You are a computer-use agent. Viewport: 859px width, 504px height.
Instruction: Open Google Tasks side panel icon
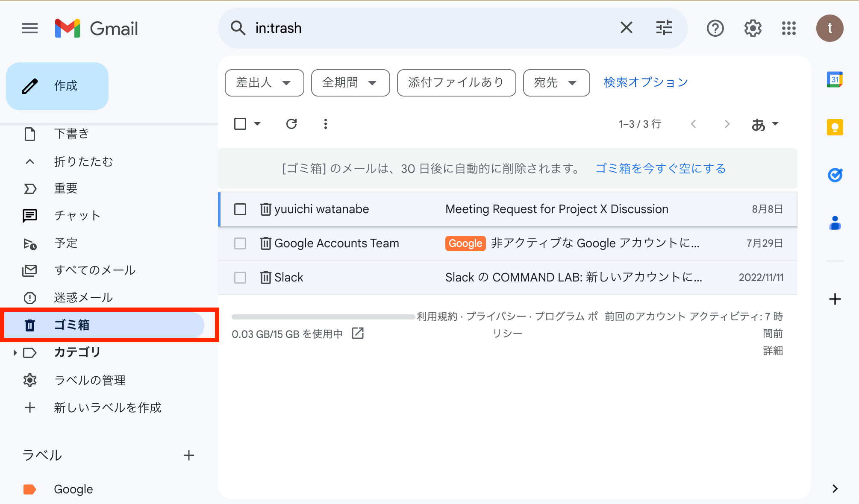pyautogui.click(x=835, y=175)
